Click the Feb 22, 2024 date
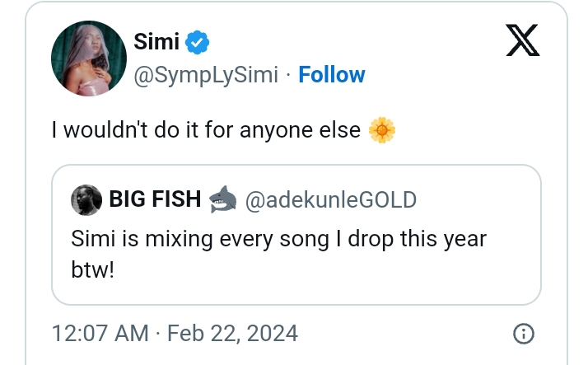Viewport: 588px width, 365px height. coord(232,334)
